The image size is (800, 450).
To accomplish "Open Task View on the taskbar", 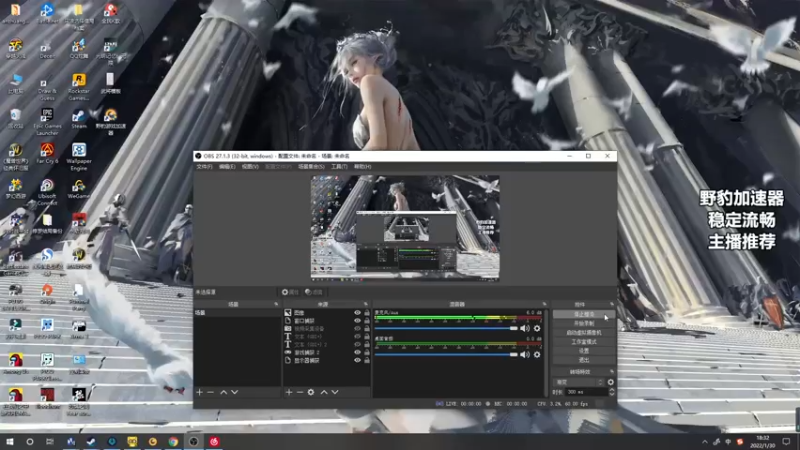I will click(x=49, y=442).
